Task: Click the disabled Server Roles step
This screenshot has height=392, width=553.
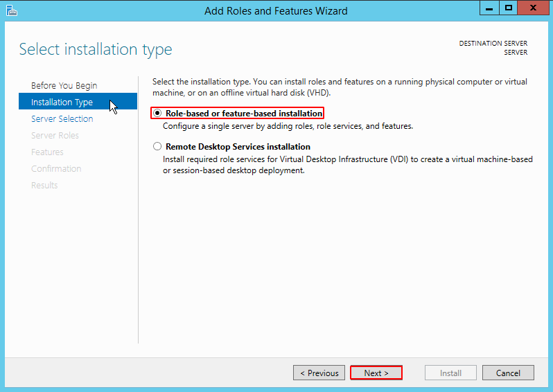Action: [55, 135]
